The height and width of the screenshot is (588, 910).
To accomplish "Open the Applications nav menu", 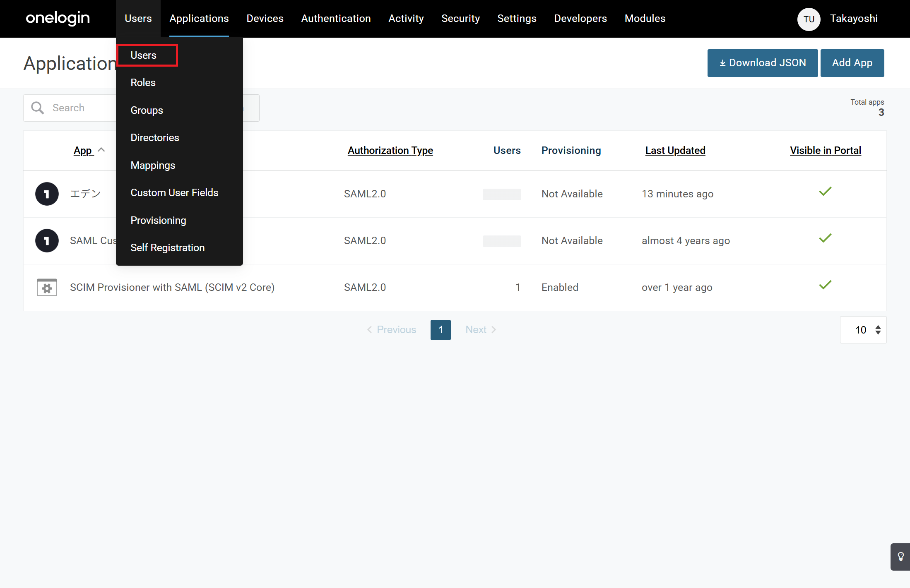I will [x=199, y=19].
